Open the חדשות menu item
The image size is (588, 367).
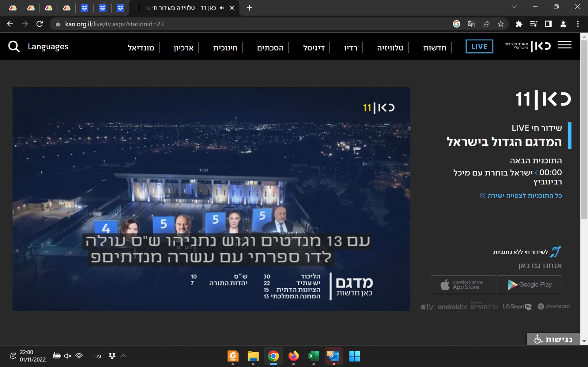tap(435, 48)
